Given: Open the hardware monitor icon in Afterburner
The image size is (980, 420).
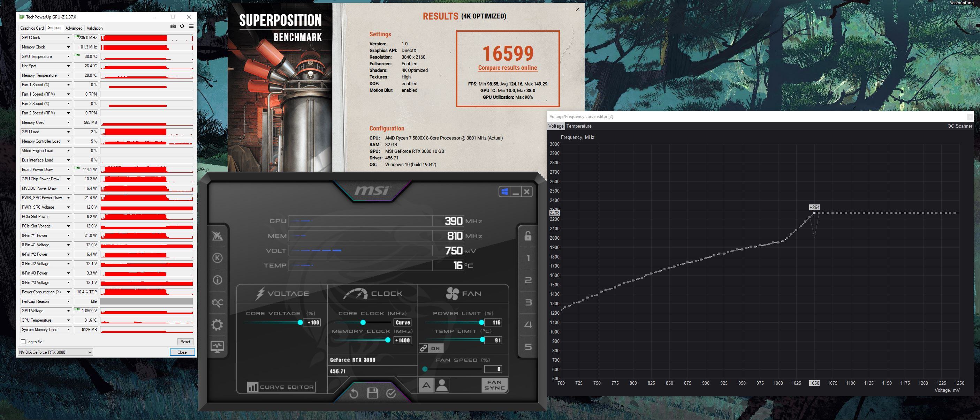Looking at the screenshot, I should [217, 346].
